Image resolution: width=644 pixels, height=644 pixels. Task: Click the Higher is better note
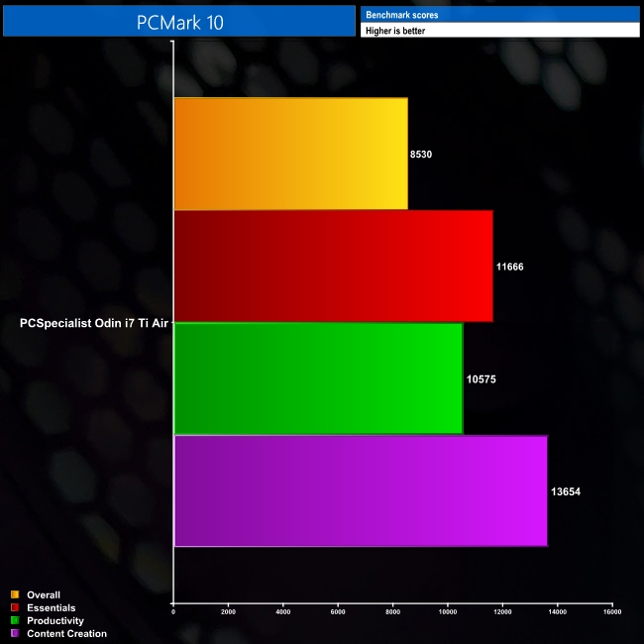pyautogui.click(x=395, y=31)
